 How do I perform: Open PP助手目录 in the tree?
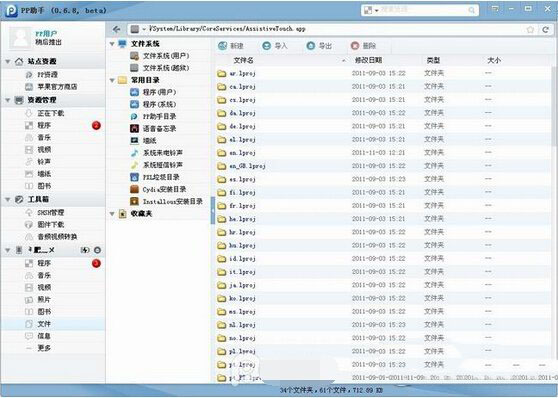[x=153, y=116]
